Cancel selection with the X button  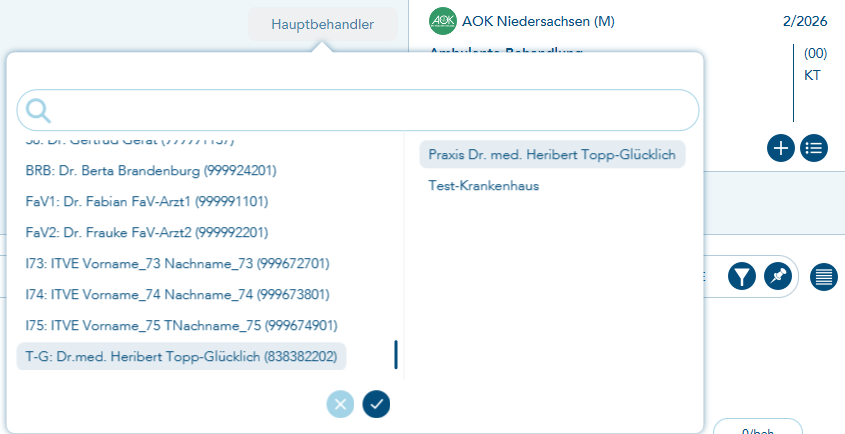tap(340, 404)
